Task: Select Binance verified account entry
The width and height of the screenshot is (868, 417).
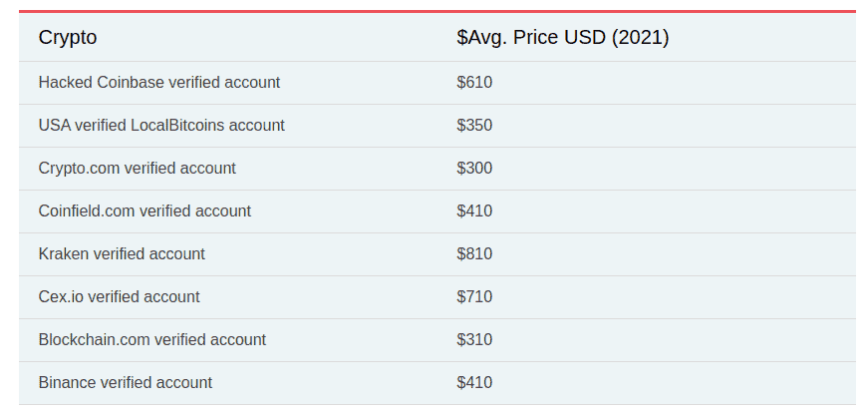Action: (x=126, y=382)
